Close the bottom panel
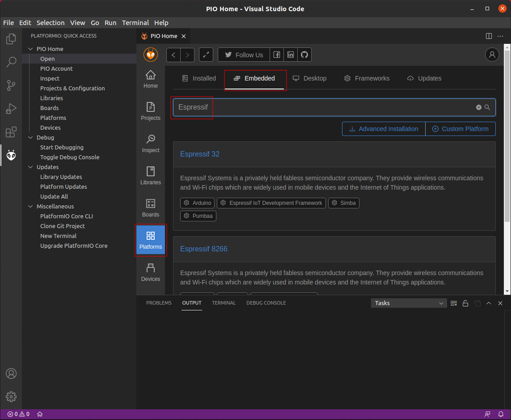 [500, 303]
